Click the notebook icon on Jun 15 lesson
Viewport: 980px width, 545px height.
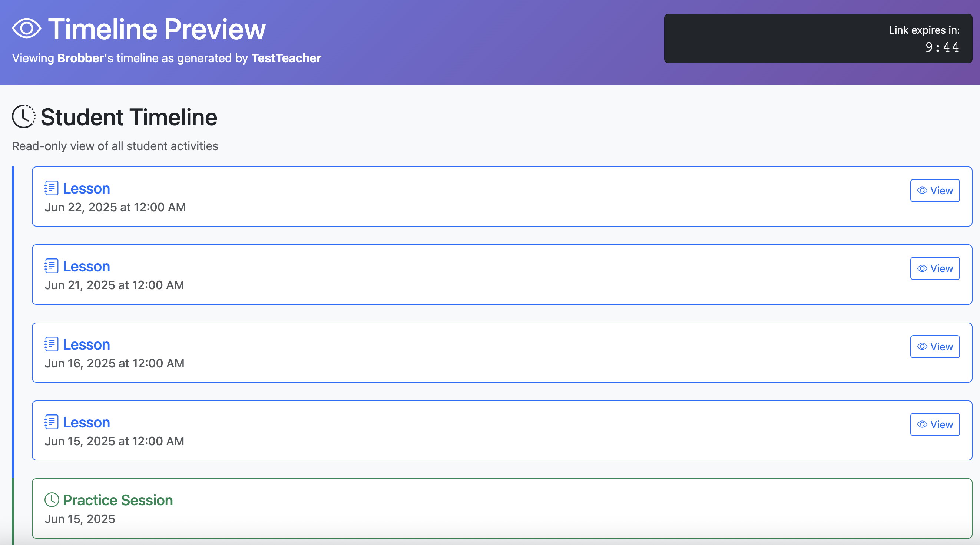tap(52, 422)
